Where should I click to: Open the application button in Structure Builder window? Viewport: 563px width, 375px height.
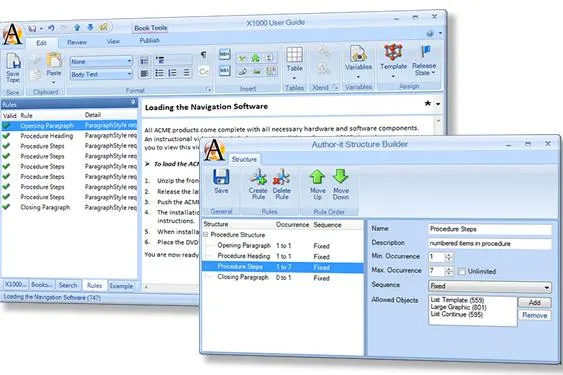point(215,150)
